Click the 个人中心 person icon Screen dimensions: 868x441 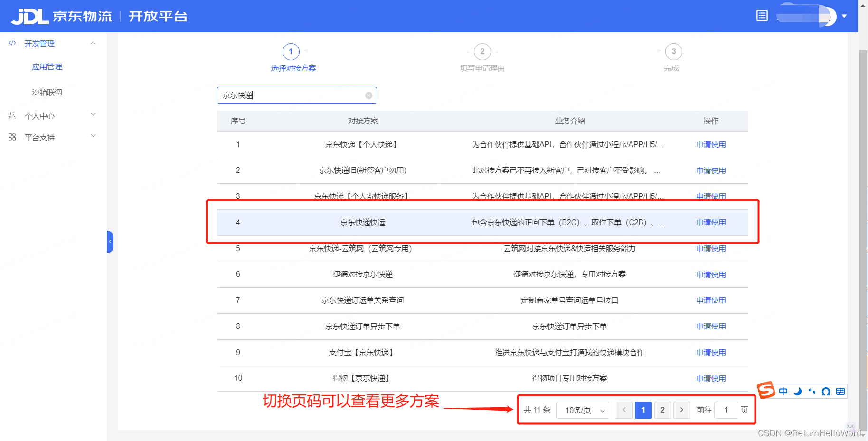[12, 115]
